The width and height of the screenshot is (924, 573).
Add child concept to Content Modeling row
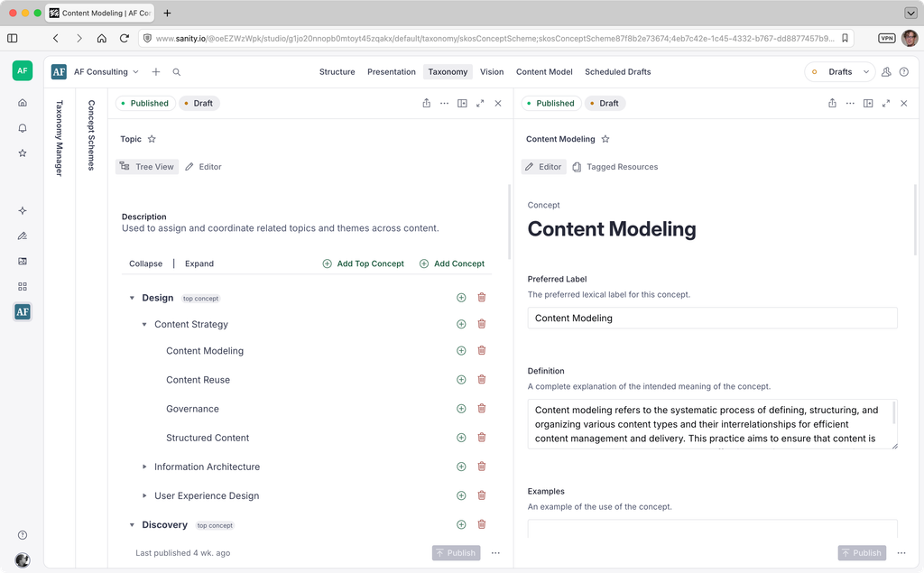click(461, 351)
